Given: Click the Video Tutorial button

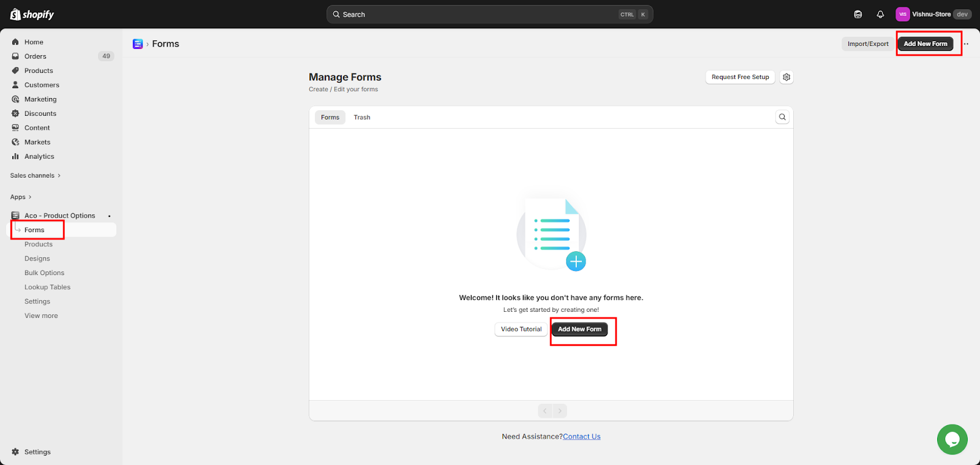Looking at the screenshot, I should pyautogui.click(x=521, y=329).
